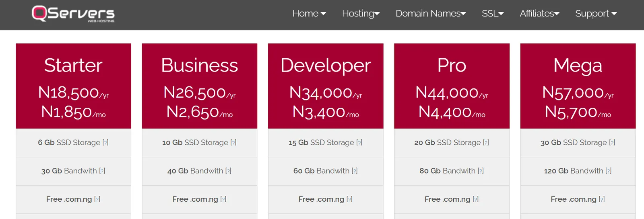
Task: Click the 30 Gb SSD Storage text
Action: (574, 143)
